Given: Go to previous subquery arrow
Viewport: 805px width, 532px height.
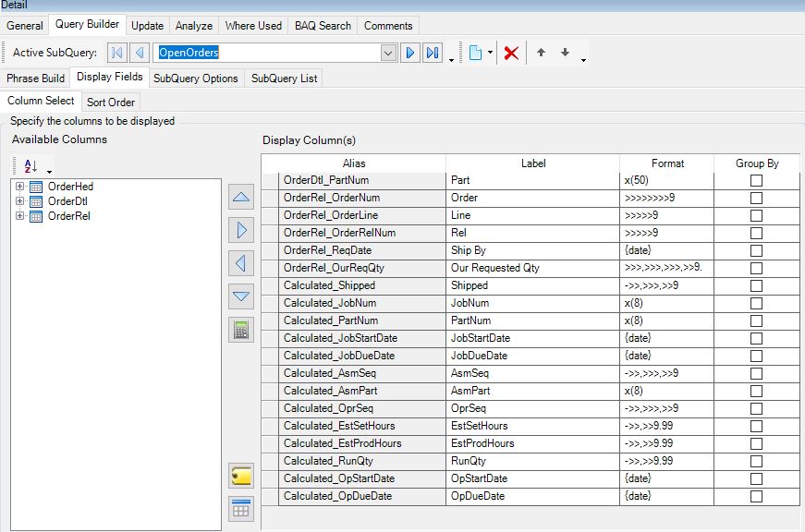Looking at the screenshot, I should tap(140, 53).
